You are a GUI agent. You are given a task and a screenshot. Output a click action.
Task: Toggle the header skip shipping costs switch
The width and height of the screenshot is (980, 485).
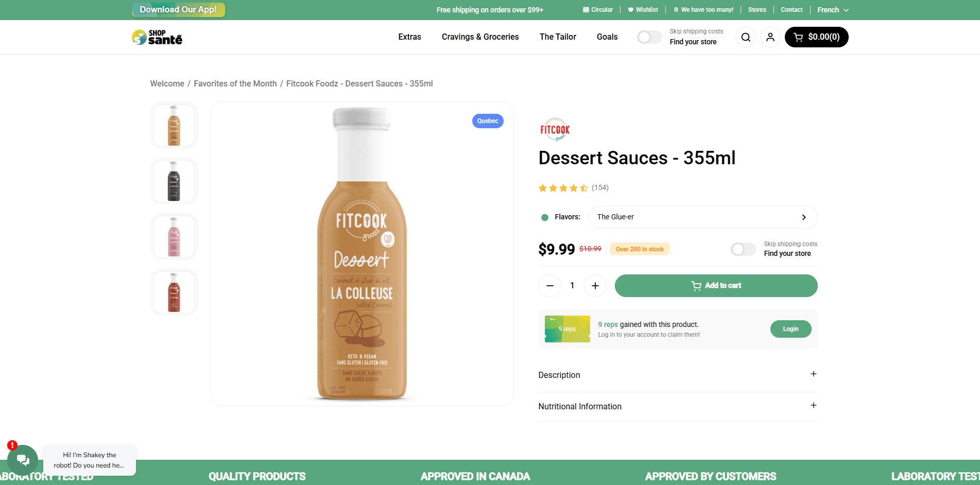pyautogui.click(x=649, y=37)
